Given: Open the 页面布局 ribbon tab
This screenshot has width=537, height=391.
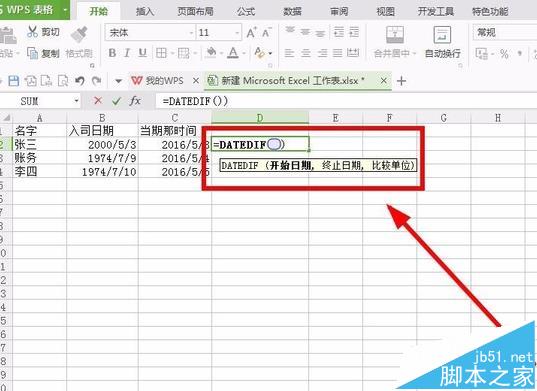Looking at the screenshot, I should [x=195, y=11].
